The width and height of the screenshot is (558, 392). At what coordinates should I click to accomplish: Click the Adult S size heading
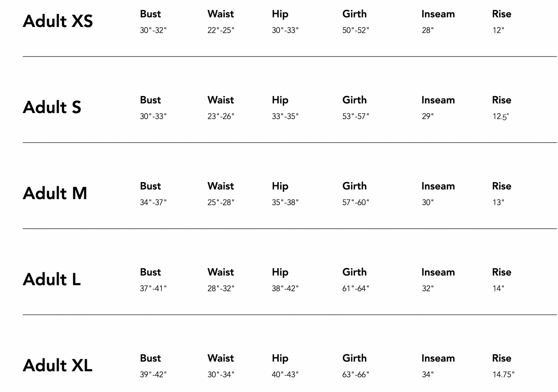pos(52,107)
